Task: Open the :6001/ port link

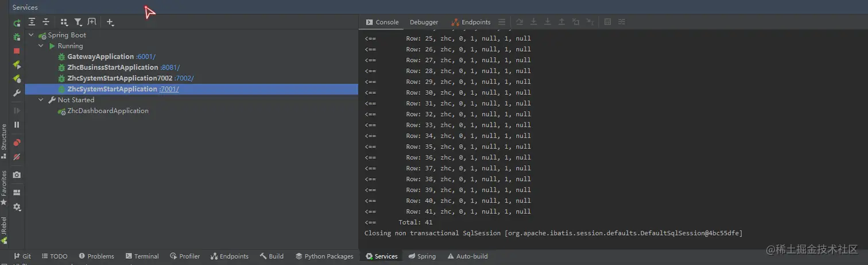Action: [x=146, y=57]
